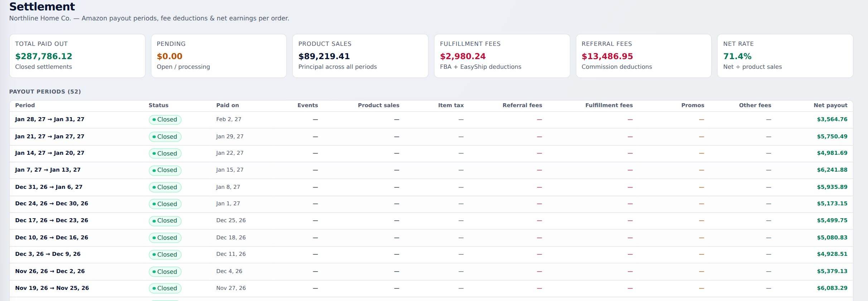Screen dimensions: 868x301
Task: Select the $6,083.29 net payout amount
Action: click(832, 288)
